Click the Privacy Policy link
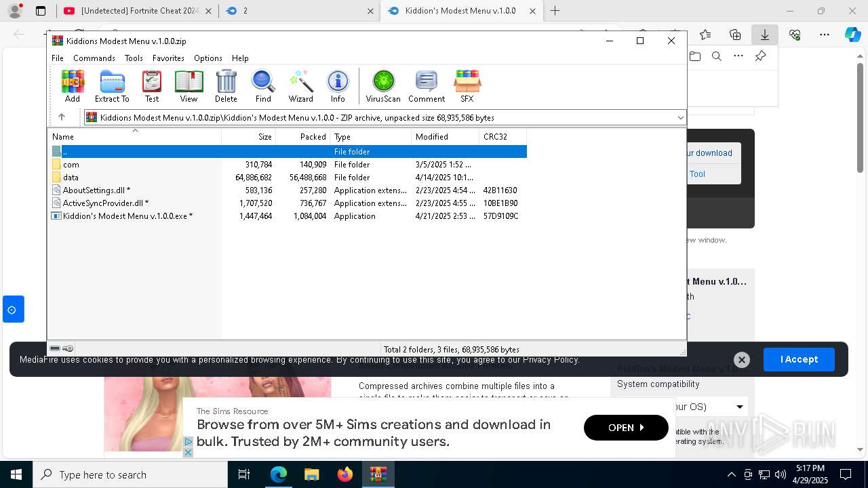This screenshot has height=488, width=868. click(551, 360)
